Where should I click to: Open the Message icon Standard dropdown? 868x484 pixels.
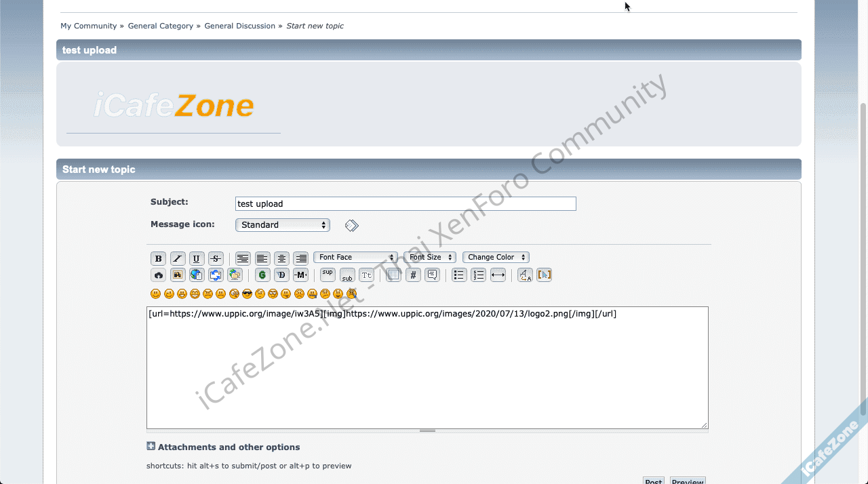(283, 225)
